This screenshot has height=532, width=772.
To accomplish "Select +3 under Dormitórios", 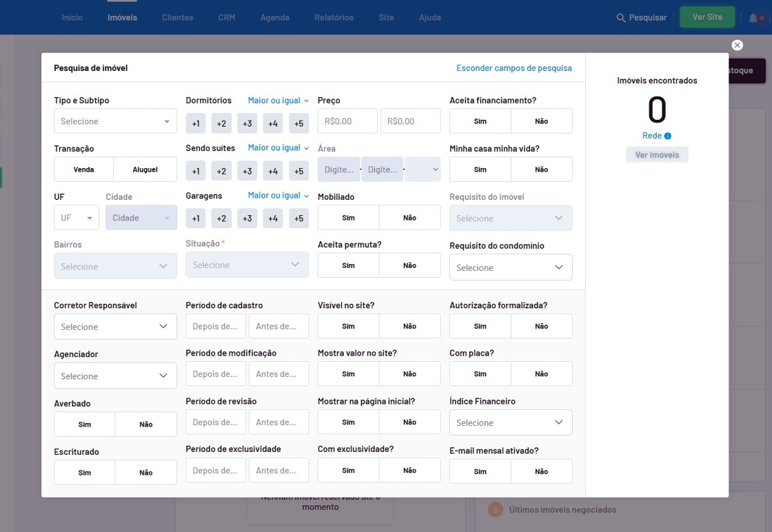I will [247, 123].
